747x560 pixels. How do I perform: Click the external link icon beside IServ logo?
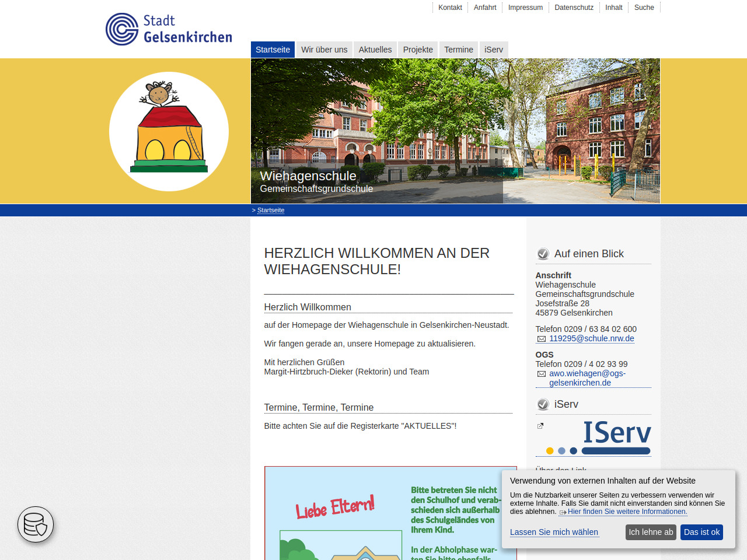(x=540, y=426)
